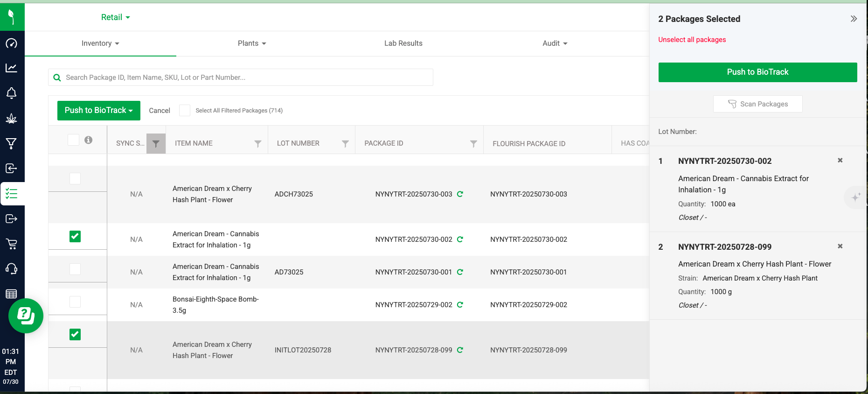Collapse the selected packages panel with double chevron
This screenshot has height=394, width=868.
[x=854, y=19]
